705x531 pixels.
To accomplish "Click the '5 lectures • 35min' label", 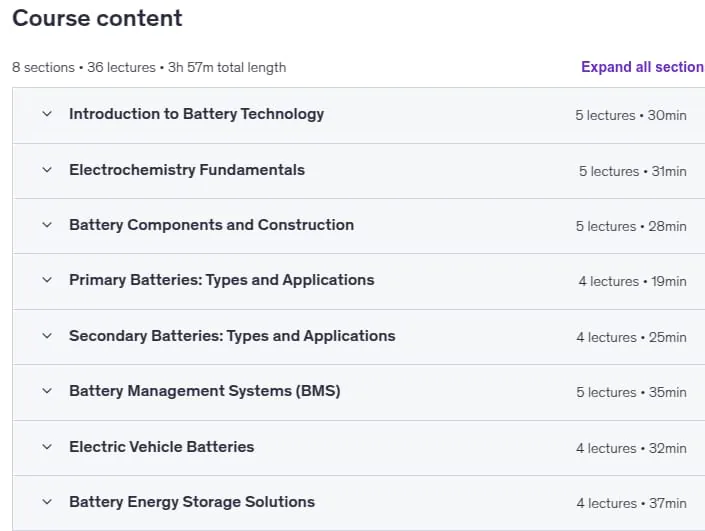I will [x=631, y=393].
